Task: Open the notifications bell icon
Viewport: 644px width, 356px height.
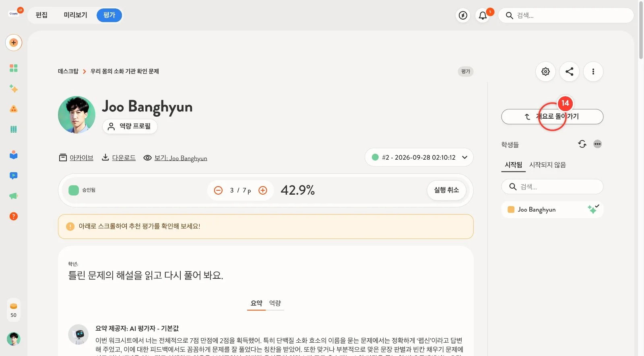Action: tap(483, 15)
